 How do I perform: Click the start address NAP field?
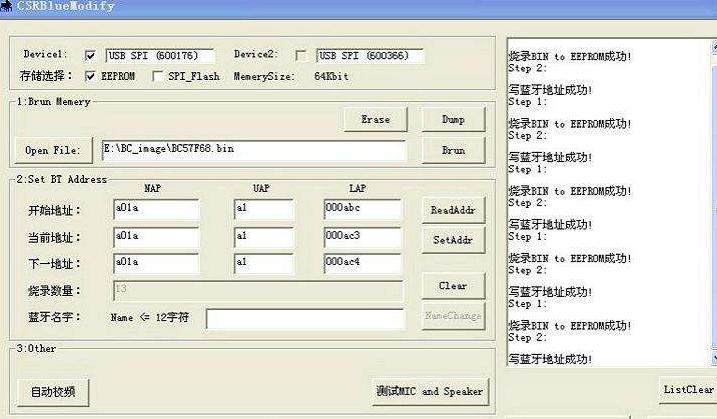[x=156, y=209]
